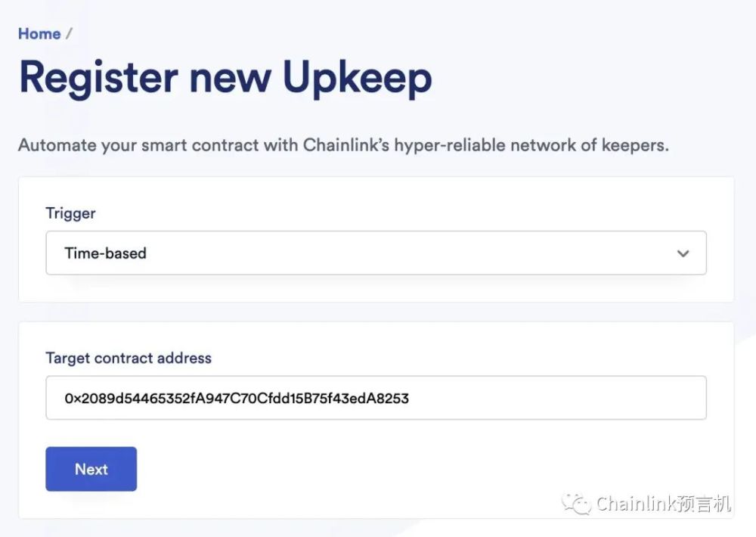Screen dimensions: 756x537
Task: Click the Time-based label in the selector
Action: tap(104, 253)
